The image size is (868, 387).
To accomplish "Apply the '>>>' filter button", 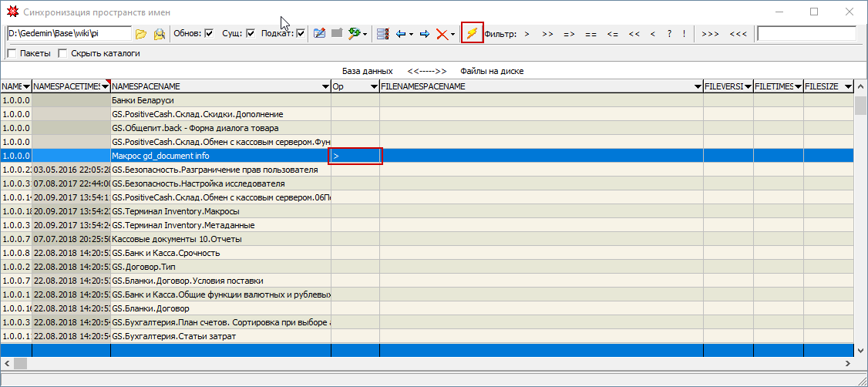I will 710,34.
